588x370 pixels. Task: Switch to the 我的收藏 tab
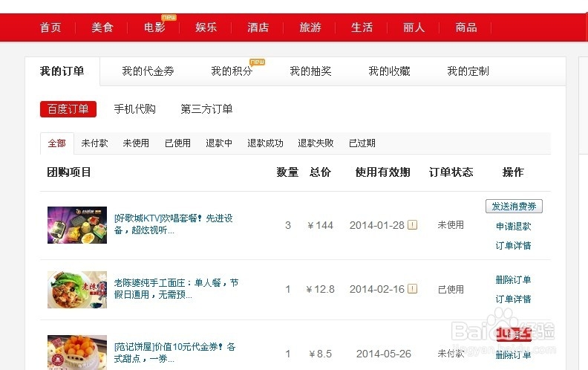(x=389, y=71)
